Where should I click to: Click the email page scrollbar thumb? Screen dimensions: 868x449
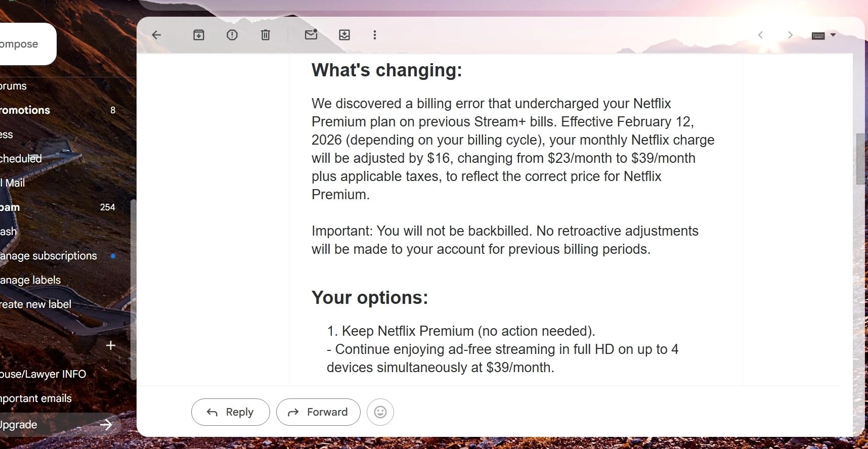pos(860,159)
